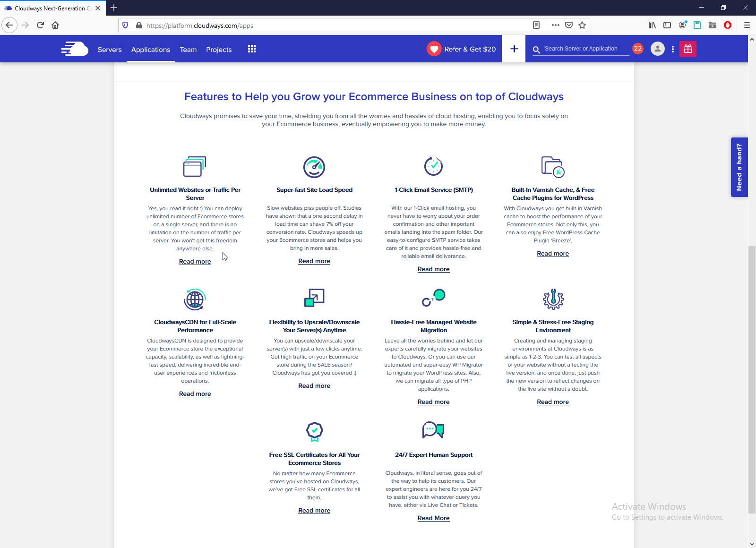Open the Applications menu item
The height and width of the screenshot is (548, 756).
(x=151, y=50)
